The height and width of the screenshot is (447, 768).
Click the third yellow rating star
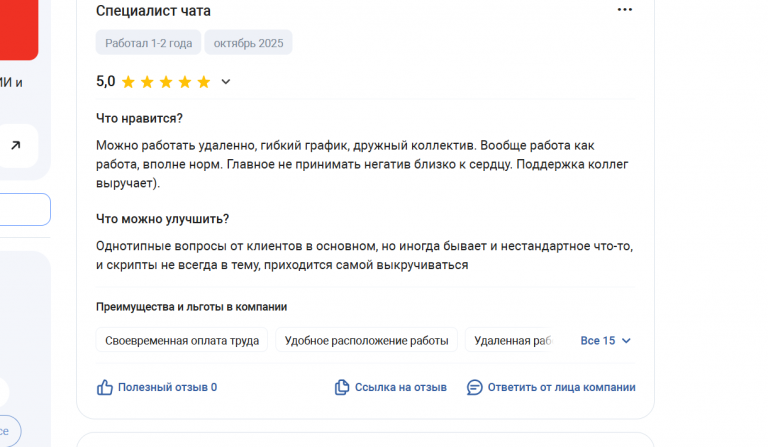point(166,82)
